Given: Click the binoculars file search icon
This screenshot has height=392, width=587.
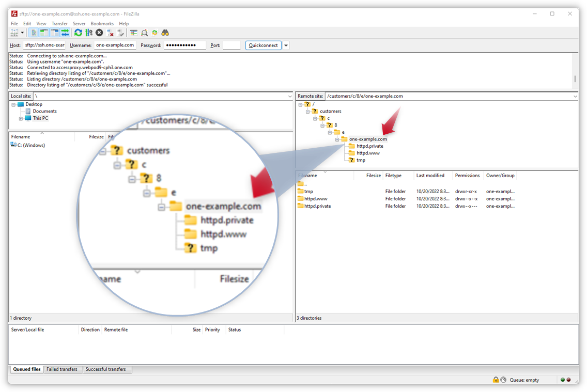Looking at the screenshot, I should (x=165, y=33).
